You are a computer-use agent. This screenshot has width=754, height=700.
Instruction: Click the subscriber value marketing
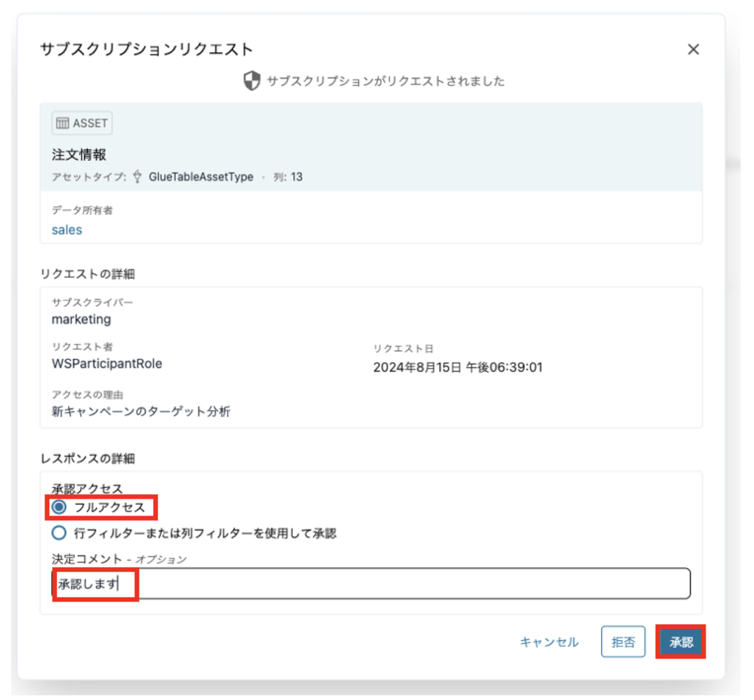tap(81, 319)
